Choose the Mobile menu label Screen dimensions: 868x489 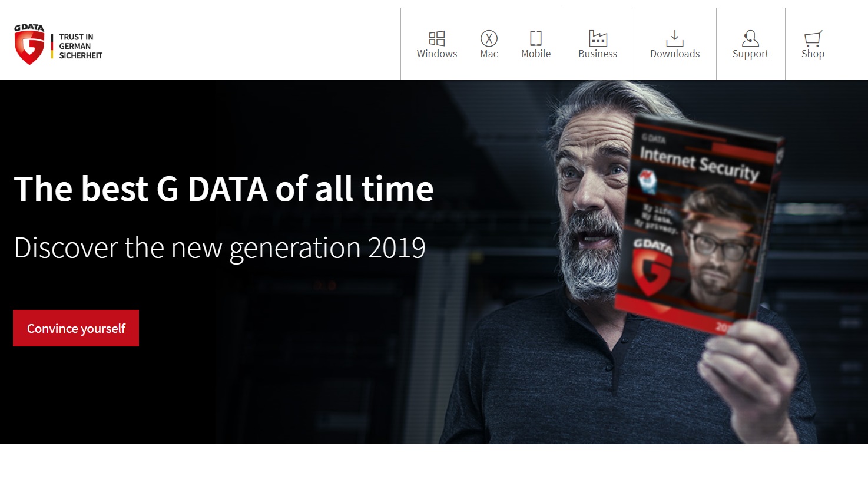tap(536, 54)
